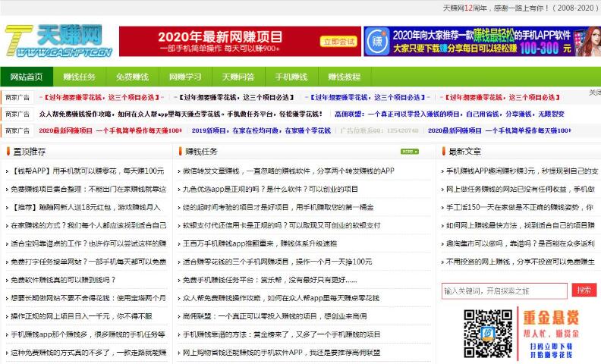Open 操作正规的网上项目日入一千元 article
This screenshot has height=364, width=601.
click(81, 316)
